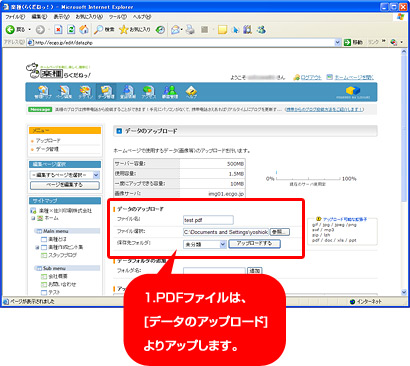The height and width of the screenshot is (366, 410).
Task: Click the 移動 Go button
Action: coord(353,42)
